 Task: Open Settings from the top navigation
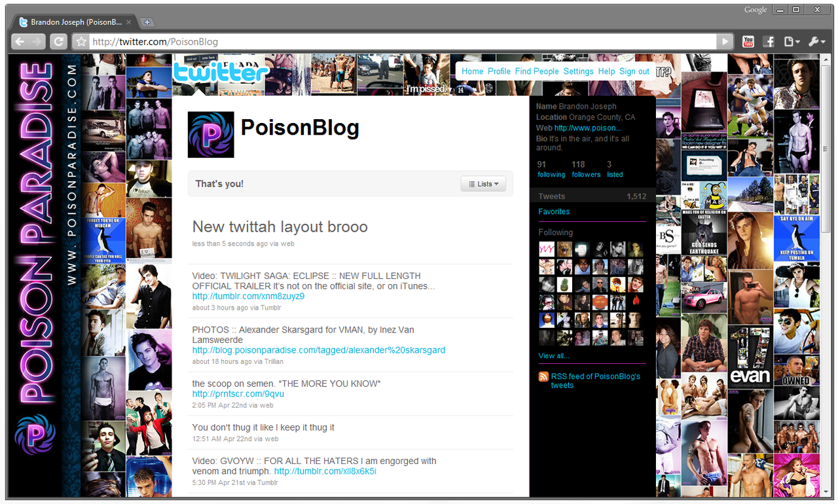[578, 71]
